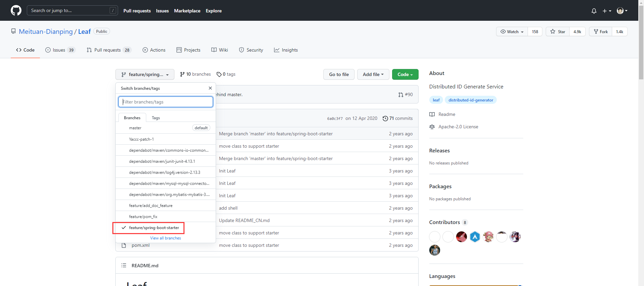The image size is (644, 286).
Task: Select the Tags tab in popup
Action: coord(156,118)
